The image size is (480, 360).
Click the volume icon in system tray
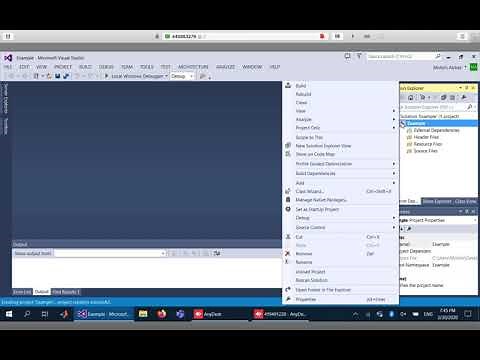403,314
